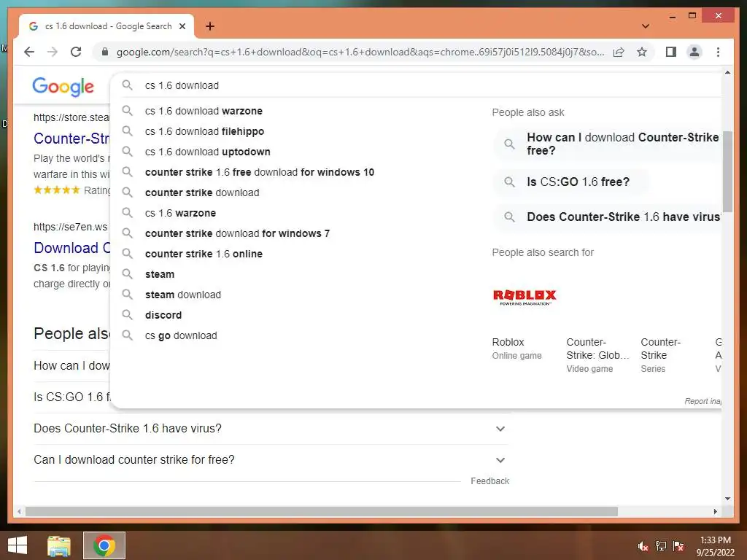Viewport: 747px width, 560px height.
Task: Click magnifier icon beside 'discord' suggestion
Action: click(x=127, y=315)
